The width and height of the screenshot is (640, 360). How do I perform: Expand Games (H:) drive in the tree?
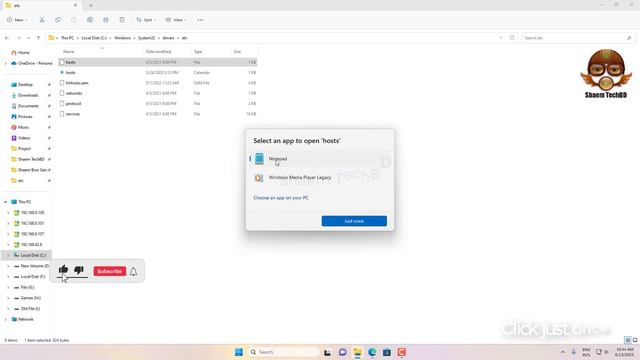click(x=8, y=298)
